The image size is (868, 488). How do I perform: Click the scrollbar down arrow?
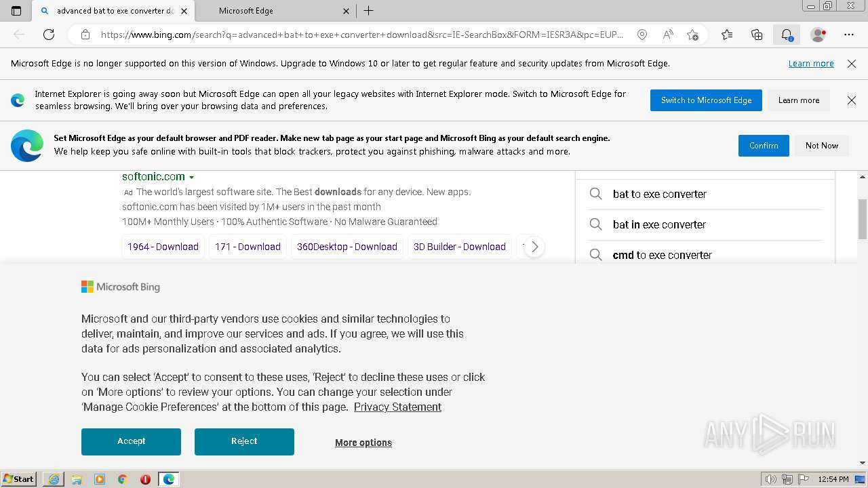point(862,463)
